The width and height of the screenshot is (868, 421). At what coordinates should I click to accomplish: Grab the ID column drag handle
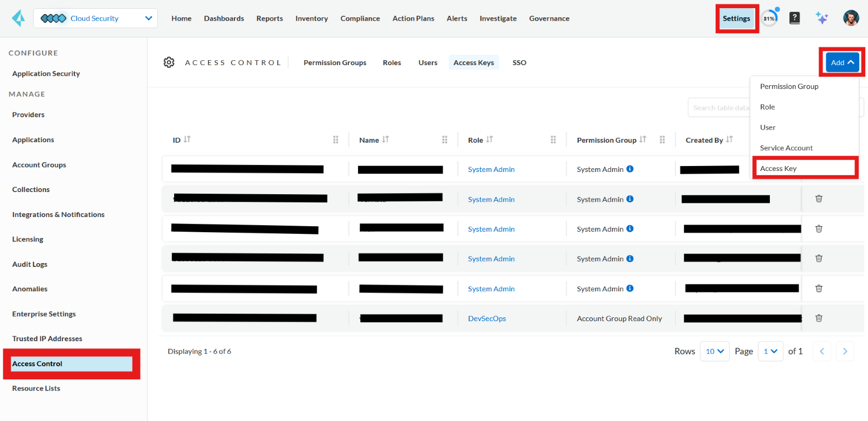[x=336, y=139]
